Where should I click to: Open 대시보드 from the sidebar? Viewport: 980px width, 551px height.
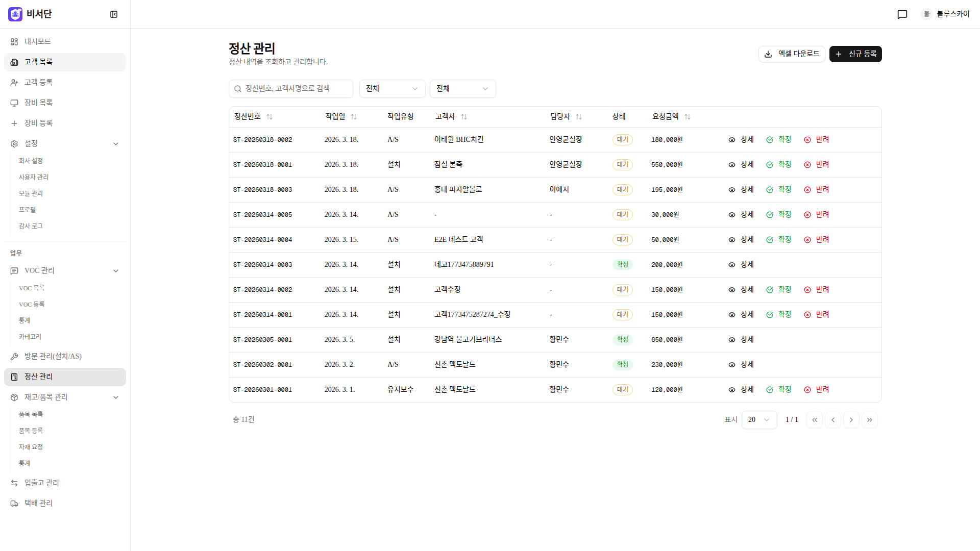65,42
